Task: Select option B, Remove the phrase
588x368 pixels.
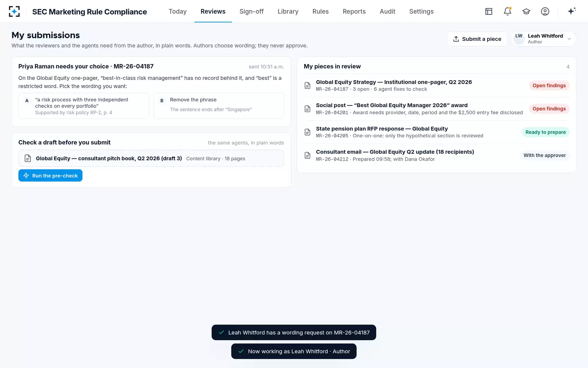Action: pos(219,106)
